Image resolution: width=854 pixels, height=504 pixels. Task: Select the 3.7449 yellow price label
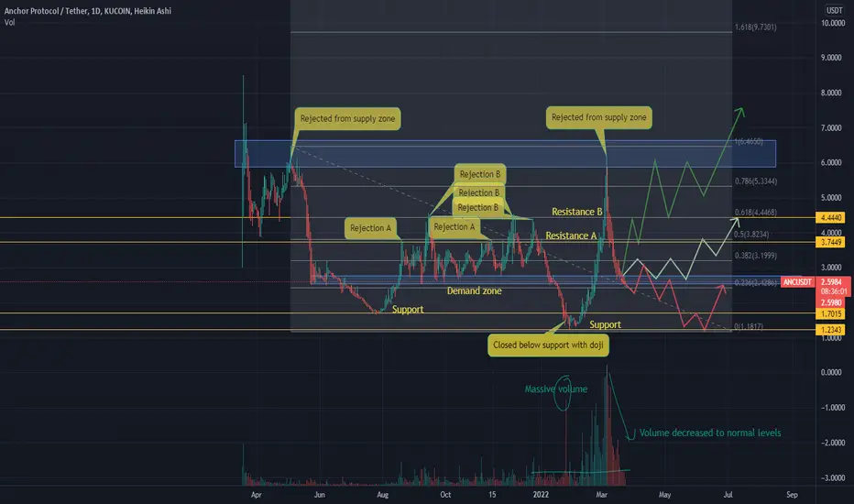click(x=830, y=243)
